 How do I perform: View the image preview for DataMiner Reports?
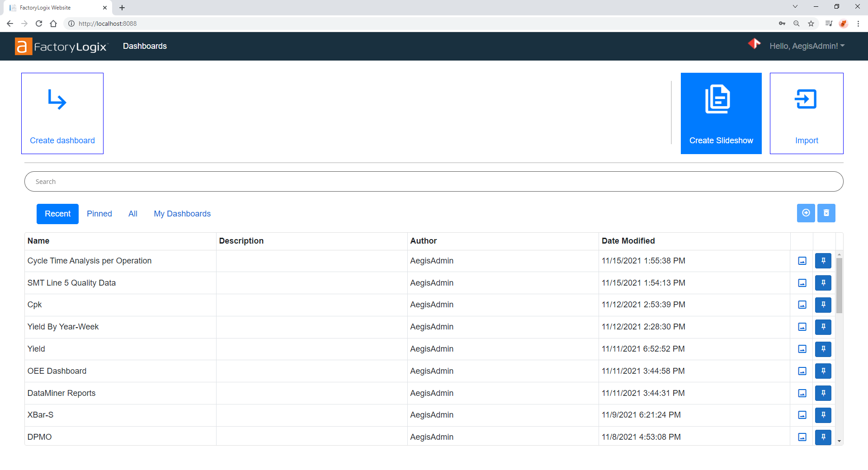802,393
